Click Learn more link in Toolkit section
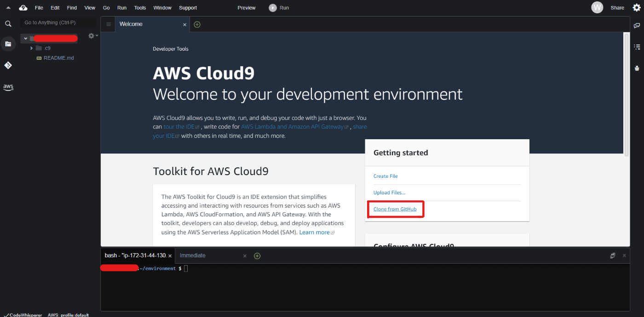This screenshot has height=317, width=644. click(317, 232)
